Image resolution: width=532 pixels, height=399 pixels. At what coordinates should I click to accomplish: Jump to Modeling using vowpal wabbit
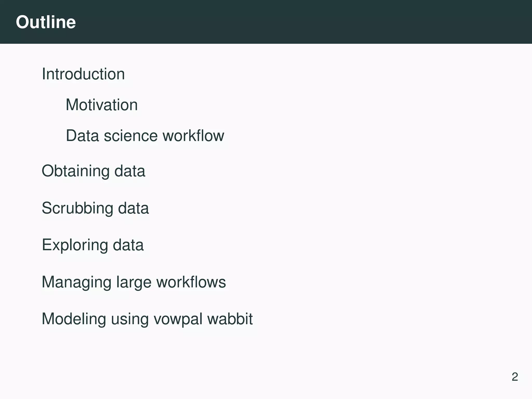[x=147, y=319]
